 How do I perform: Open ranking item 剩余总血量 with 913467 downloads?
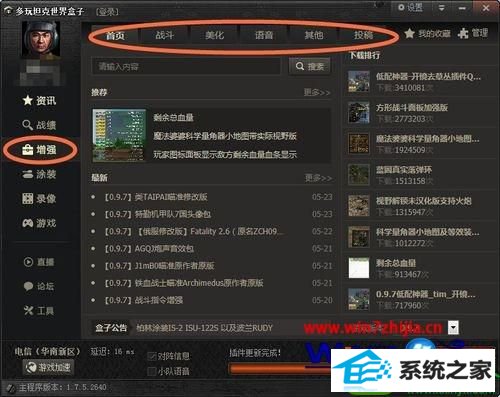pyautogui.click(x=396, y=263)
